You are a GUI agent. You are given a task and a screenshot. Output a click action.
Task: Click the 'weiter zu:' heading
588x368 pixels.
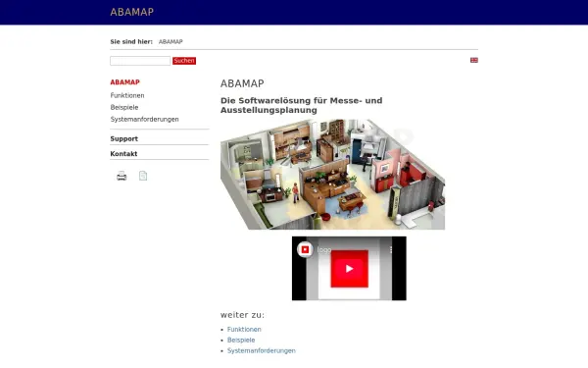(x=242, y=315)
